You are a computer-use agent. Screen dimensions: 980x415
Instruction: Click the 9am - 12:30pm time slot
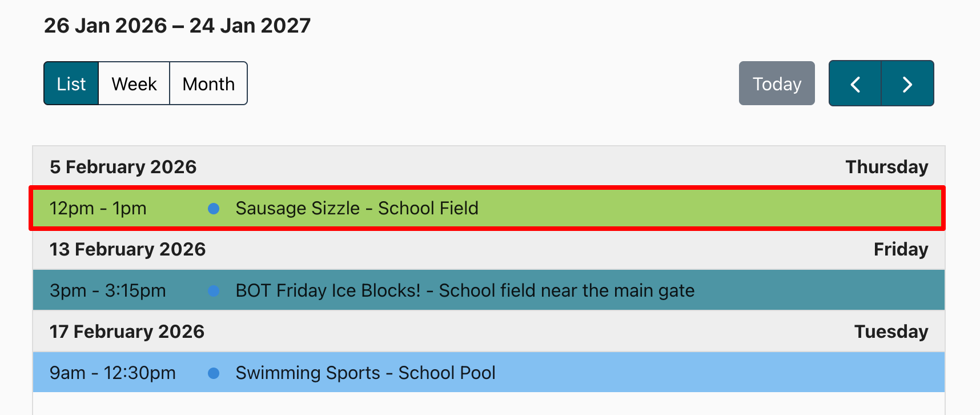point(113,373)
